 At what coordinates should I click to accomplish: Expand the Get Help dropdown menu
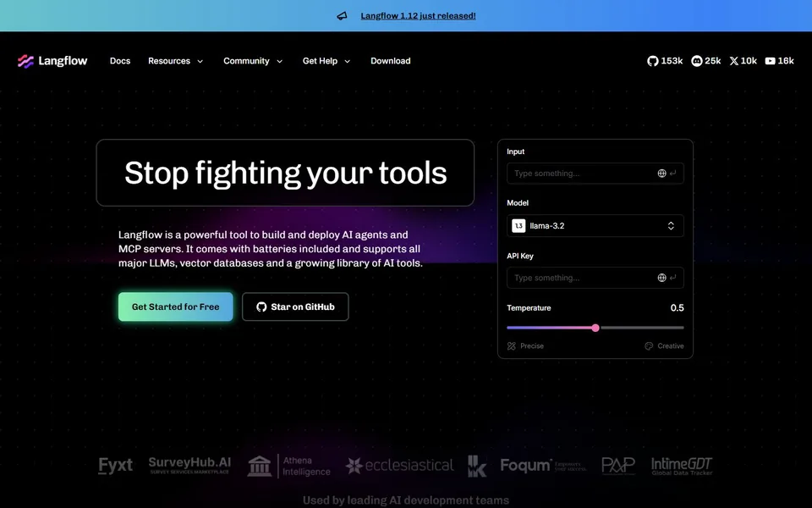(x=326, y=61)
